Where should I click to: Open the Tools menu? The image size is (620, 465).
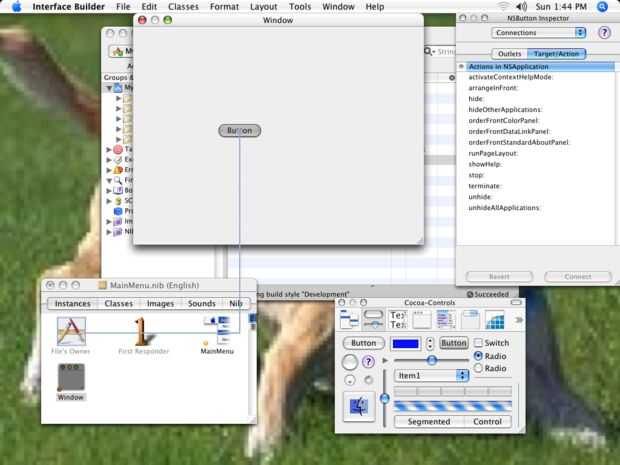[x=300, y=7]
